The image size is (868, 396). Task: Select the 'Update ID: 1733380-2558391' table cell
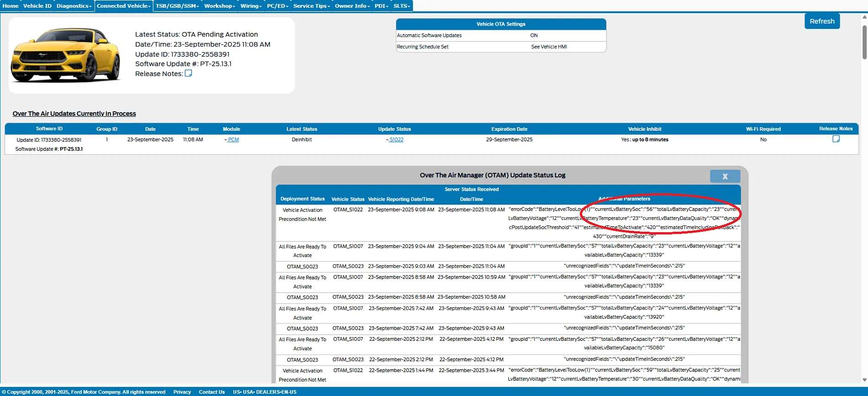tap(49, 140)
